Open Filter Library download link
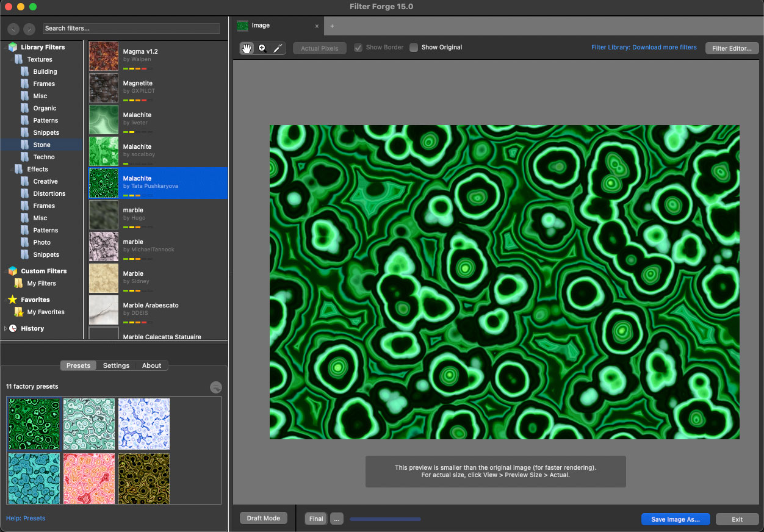Screen dimensions: 764x532 pos(644,47)
